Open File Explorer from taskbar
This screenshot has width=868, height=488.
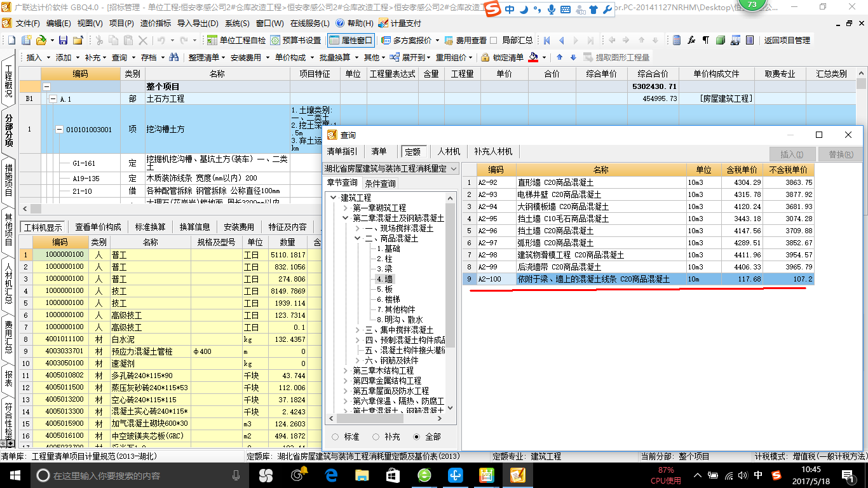(361, 475)
